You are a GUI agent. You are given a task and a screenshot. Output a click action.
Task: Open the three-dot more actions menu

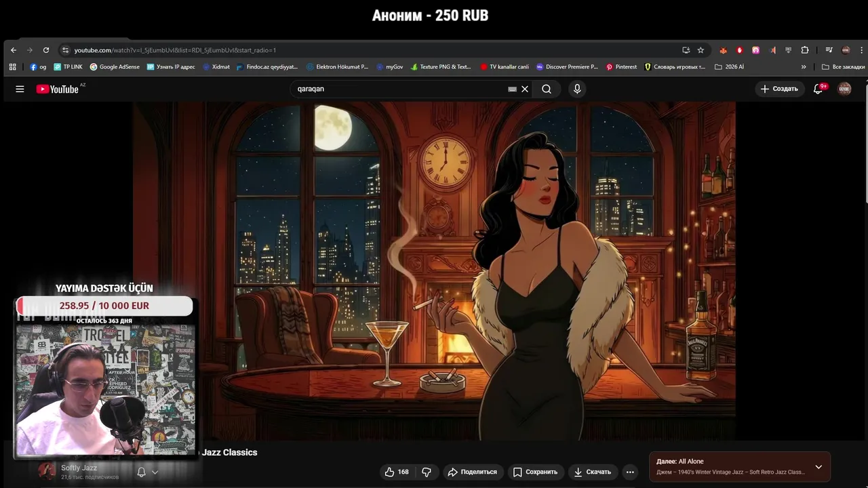click(630, 472)
